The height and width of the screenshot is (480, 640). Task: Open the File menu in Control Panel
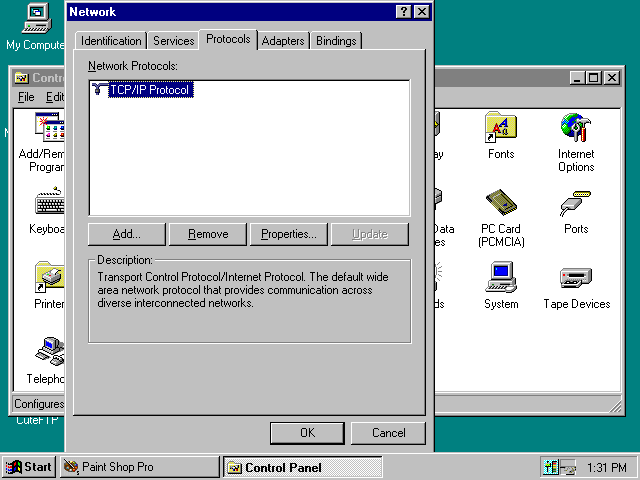tap(26, 97)
